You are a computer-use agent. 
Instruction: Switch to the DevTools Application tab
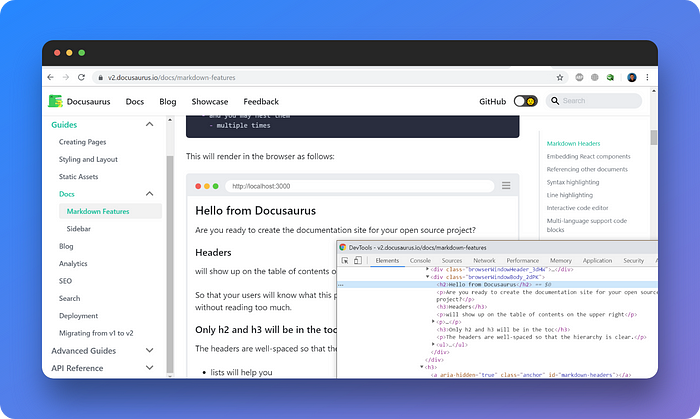point(597,261)
